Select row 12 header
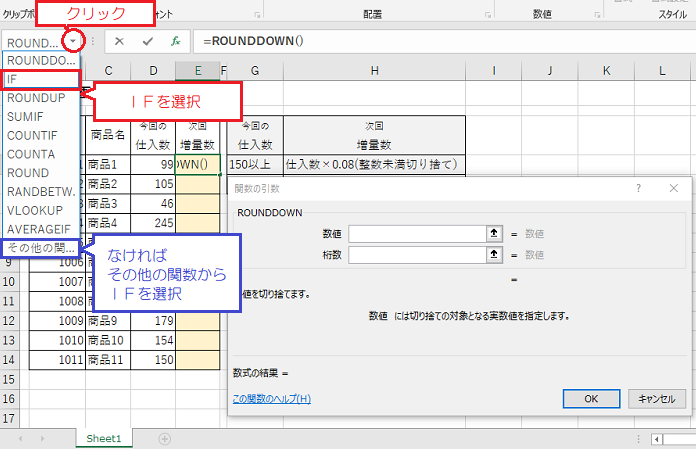 point(9,321)
